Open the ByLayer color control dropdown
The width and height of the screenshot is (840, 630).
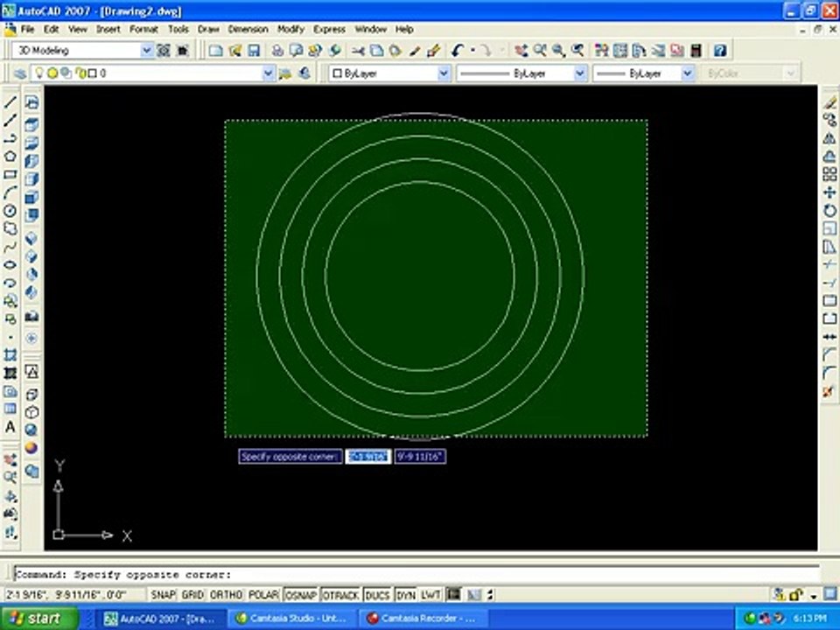(444, 73)
